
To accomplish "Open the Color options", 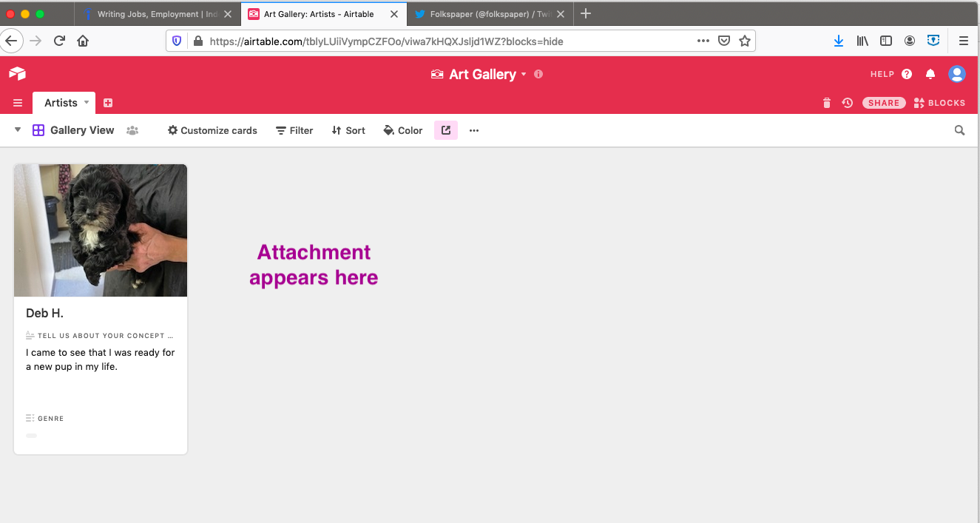I will pos(403,130).
